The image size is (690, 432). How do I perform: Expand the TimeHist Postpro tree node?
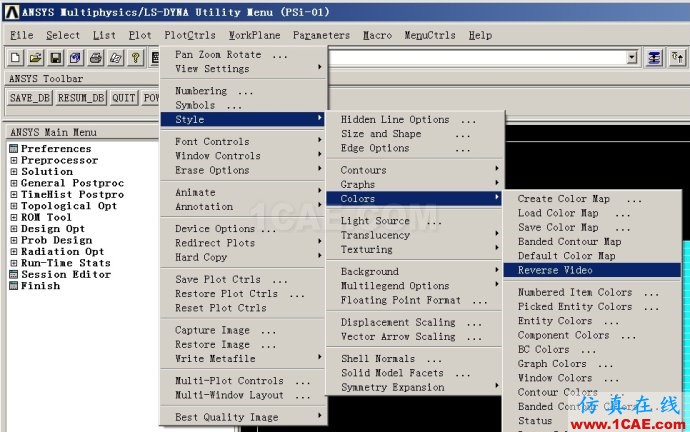(x=14, y=194)
